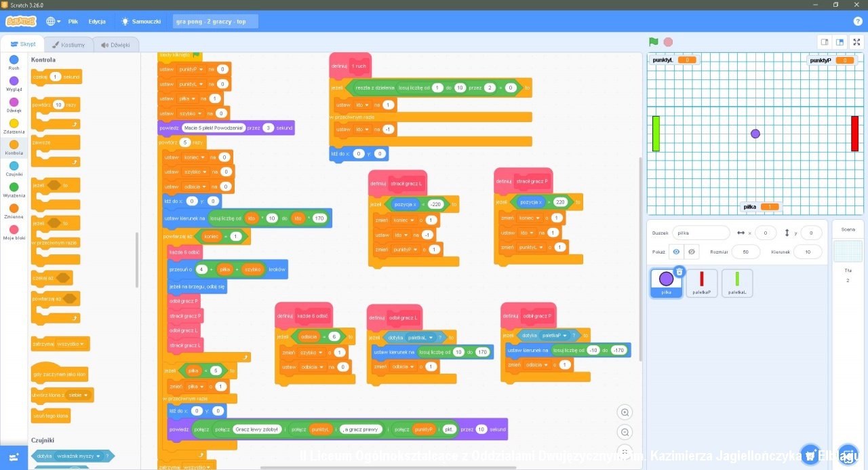Open the Samouczki tutorials
The image size is (868, 470).
pos(141,21)
